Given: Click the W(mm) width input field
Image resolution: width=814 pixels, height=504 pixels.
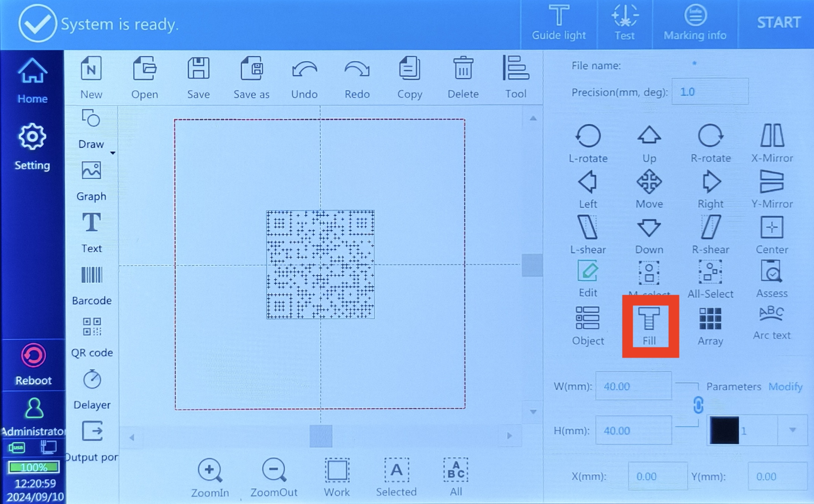Looking at the screenshot, I should 633,386.
